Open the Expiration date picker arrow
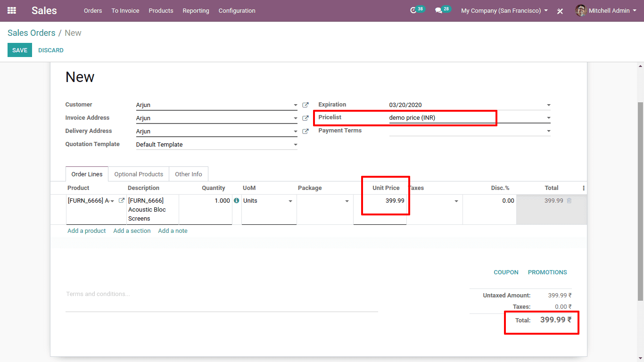Viewport: 644px width, 362px height. coord(549,105)
